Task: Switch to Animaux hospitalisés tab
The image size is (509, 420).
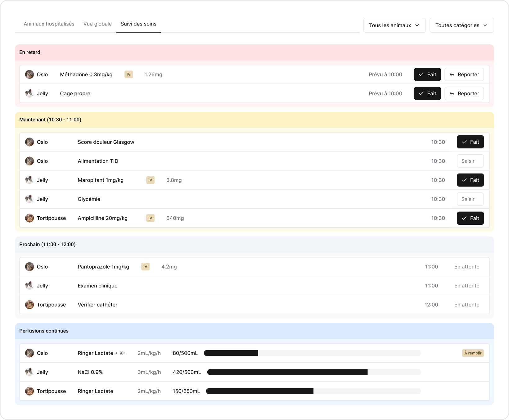Action: [x=49, y=24]
